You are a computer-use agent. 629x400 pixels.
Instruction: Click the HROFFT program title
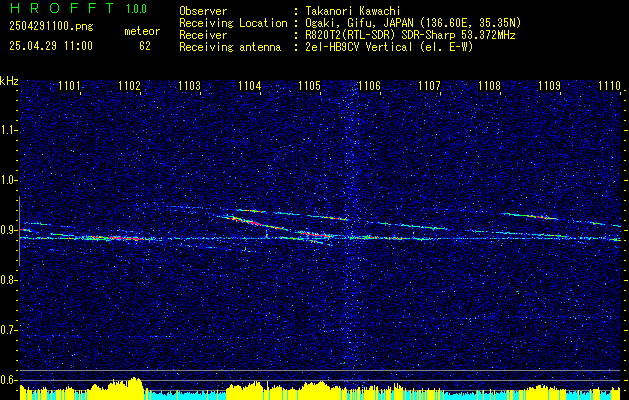[62, 8]
